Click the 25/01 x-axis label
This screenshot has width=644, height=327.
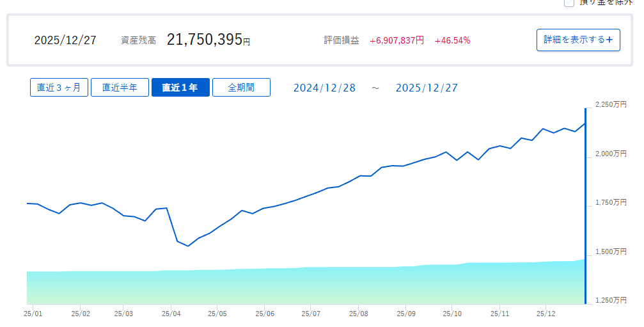click(33, 314)
